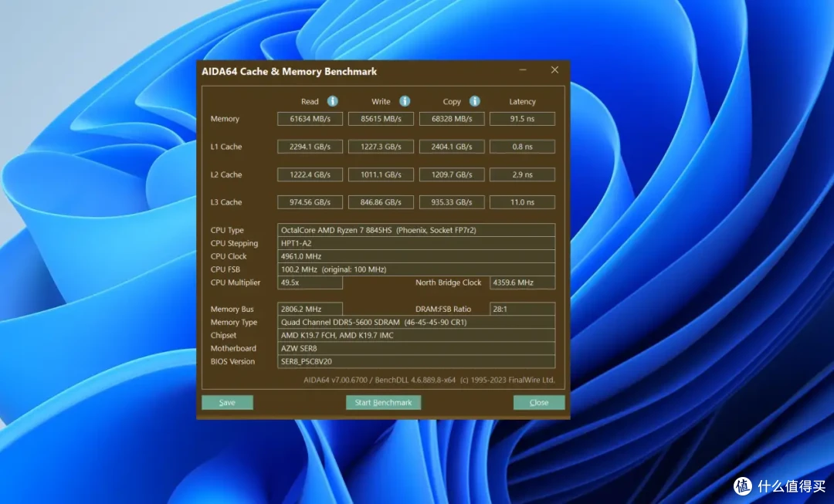Click the Memory row label
The height and width of the screenshot is (504, 834).
[225, 119]
